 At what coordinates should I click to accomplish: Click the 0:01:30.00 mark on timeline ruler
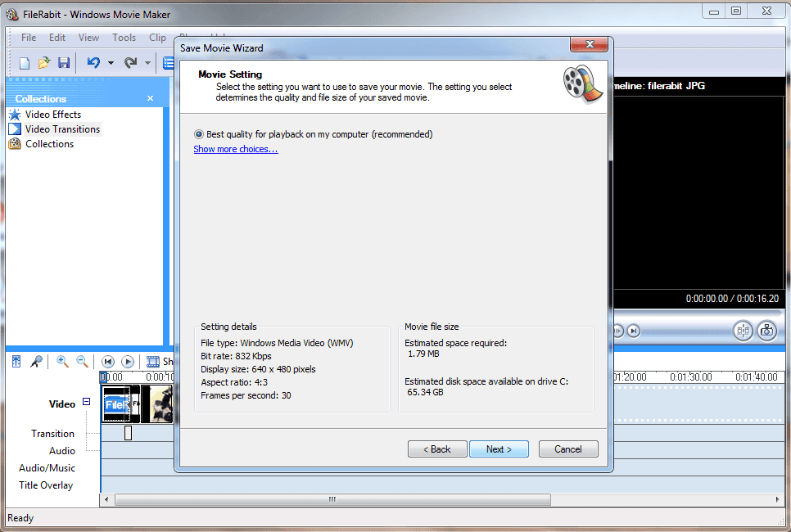coord(690,376)
